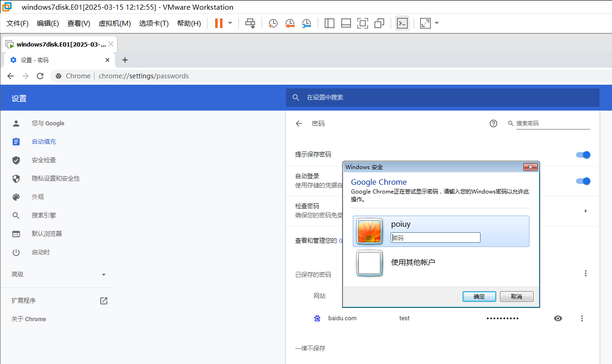Toggle the VMware console view button

pyautogui.click(x=402, y=23)
